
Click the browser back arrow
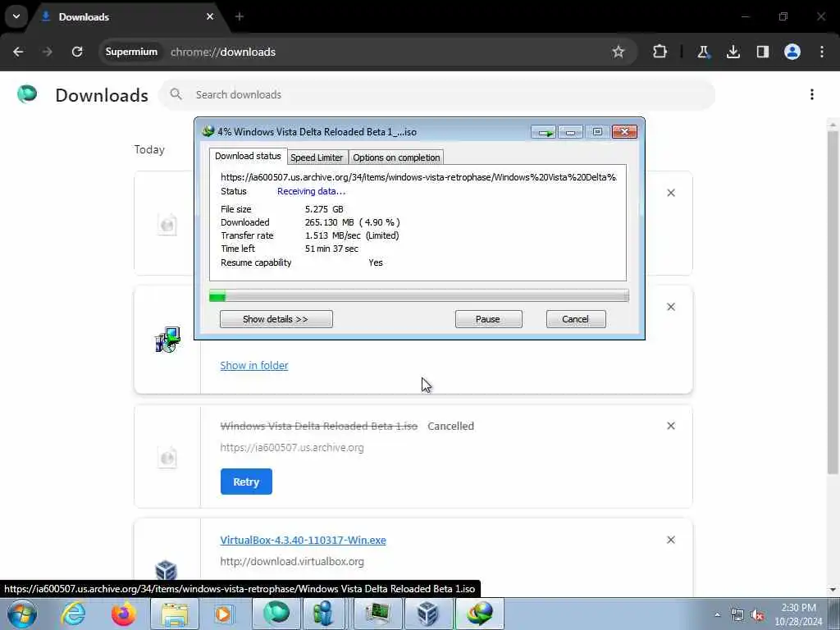pyautogui.click(x=18, y=52)
